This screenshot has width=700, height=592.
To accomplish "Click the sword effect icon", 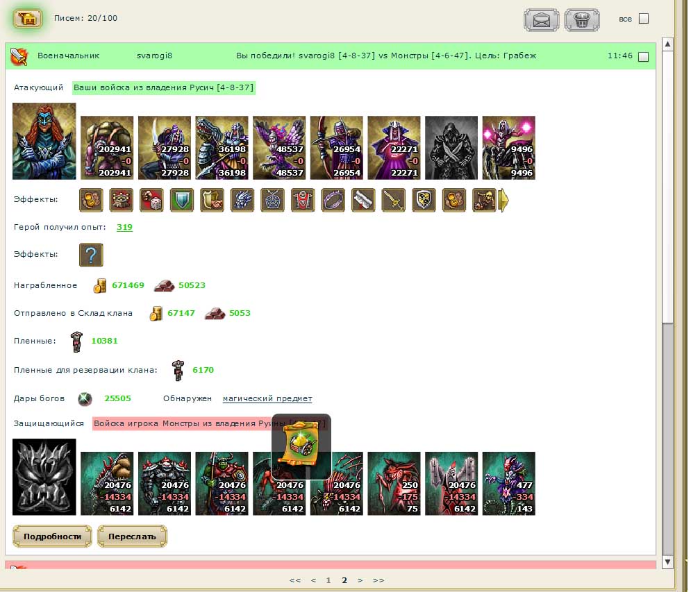I will click(393, 199).
